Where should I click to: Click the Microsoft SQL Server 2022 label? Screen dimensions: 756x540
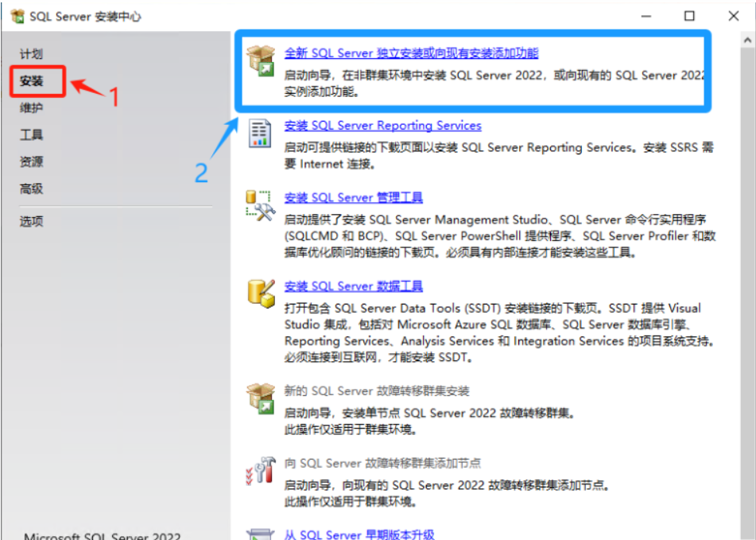point(103,536)
